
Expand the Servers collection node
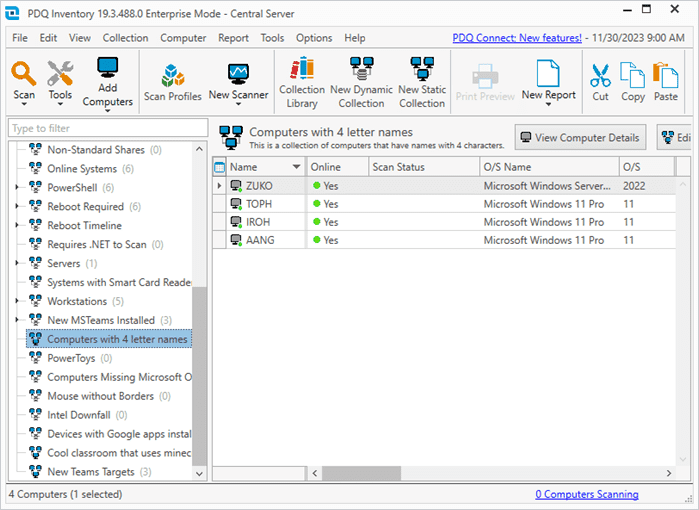point(17,263)
